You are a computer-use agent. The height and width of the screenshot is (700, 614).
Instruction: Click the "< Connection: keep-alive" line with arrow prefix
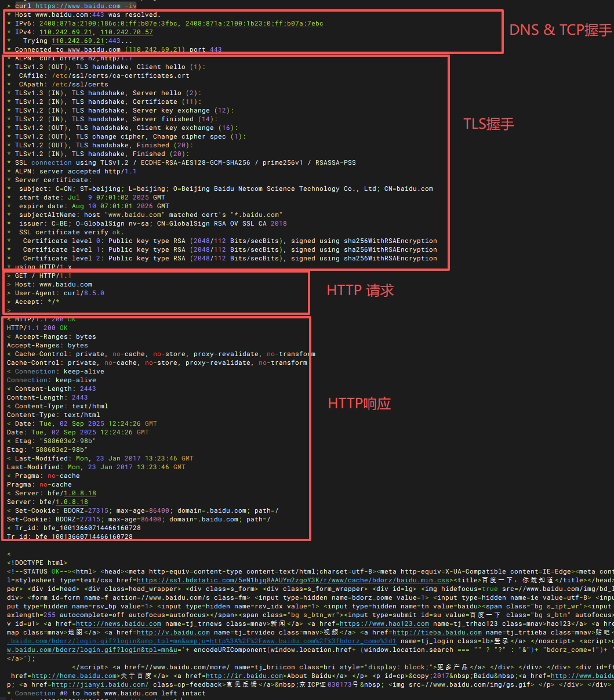pyautogui.click(x=56, y=371)
